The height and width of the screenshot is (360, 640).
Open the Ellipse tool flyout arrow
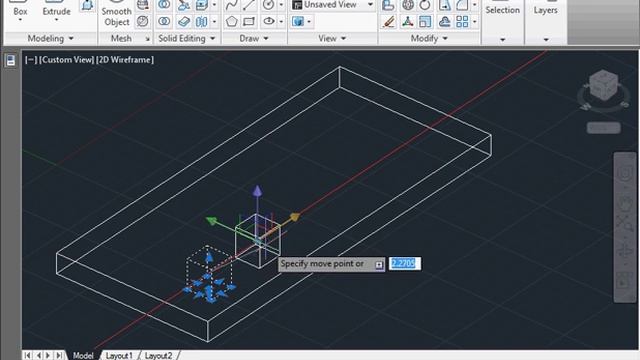point(281,21)
